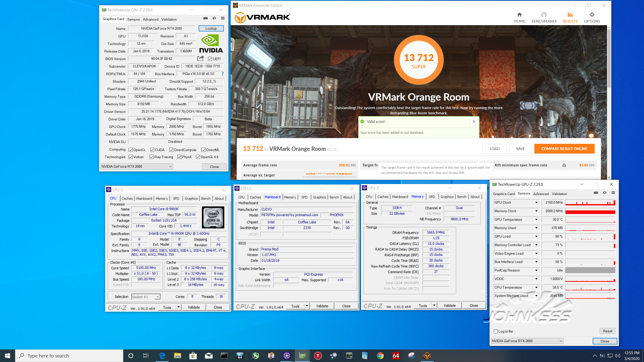Click the Bus Interface question mark icon

222,74
